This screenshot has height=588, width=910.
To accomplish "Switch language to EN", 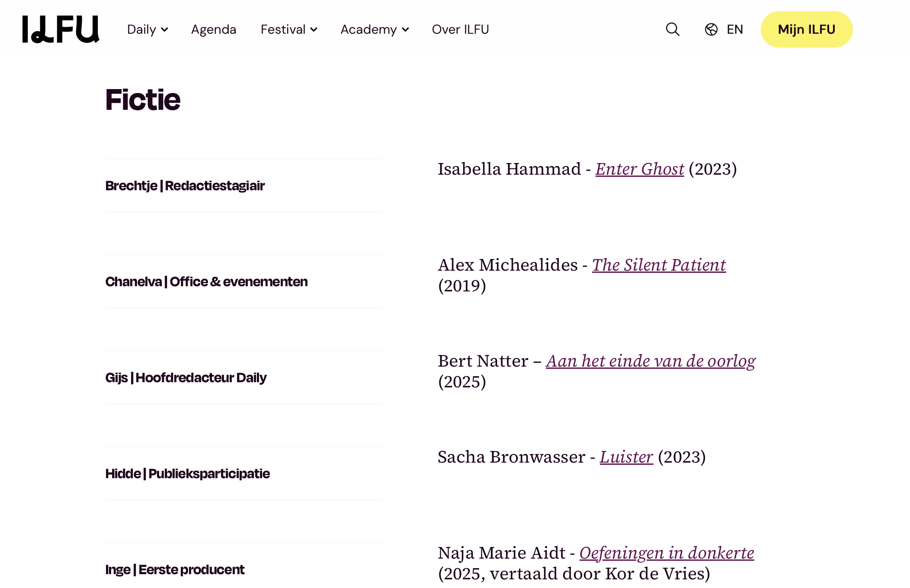I will pyautogui.click(x=734, y=29).
